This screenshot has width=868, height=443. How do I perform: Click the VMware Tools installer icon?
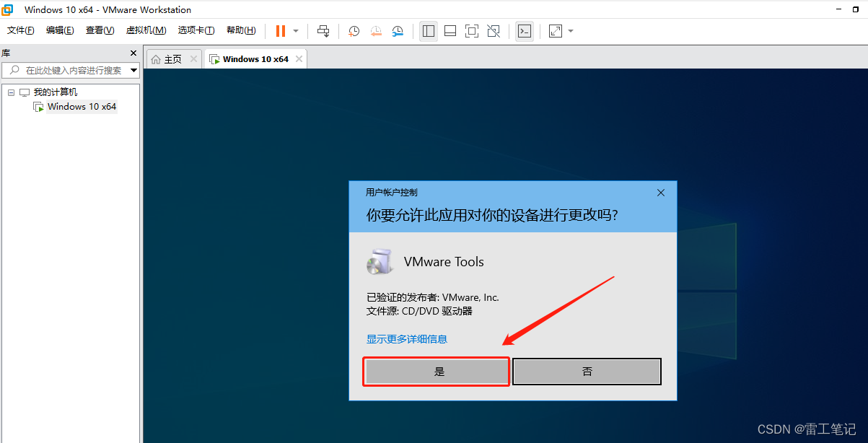click(380, 262)
